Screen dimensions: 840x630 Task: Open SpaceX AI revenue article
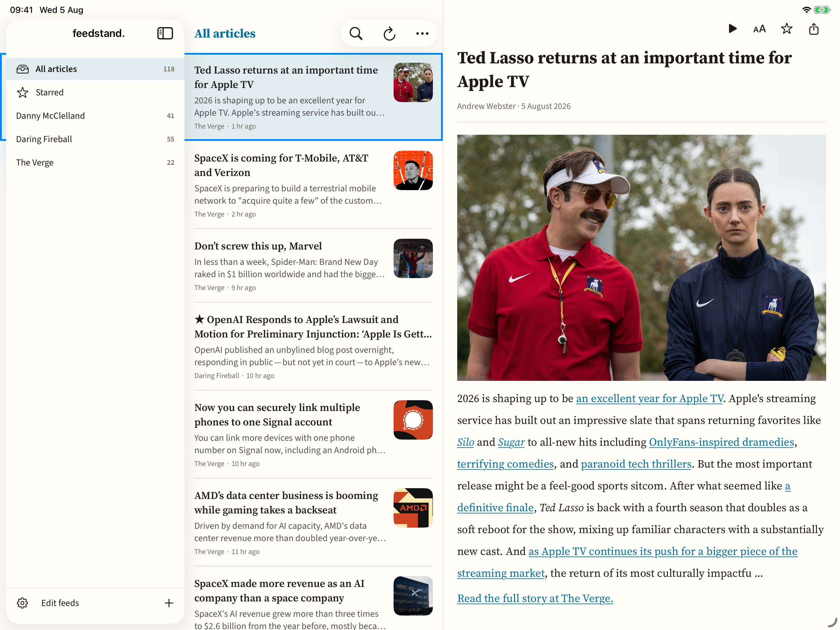[x=313, y=598]
